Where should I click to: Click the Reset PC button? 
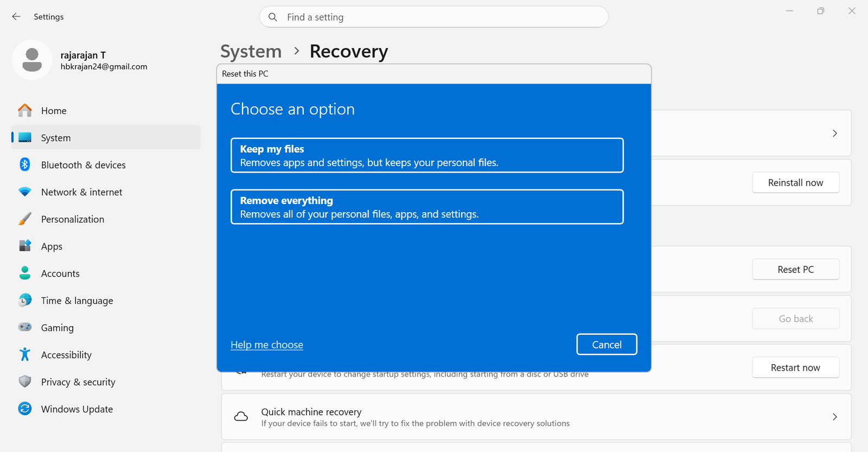click(795, 270)
